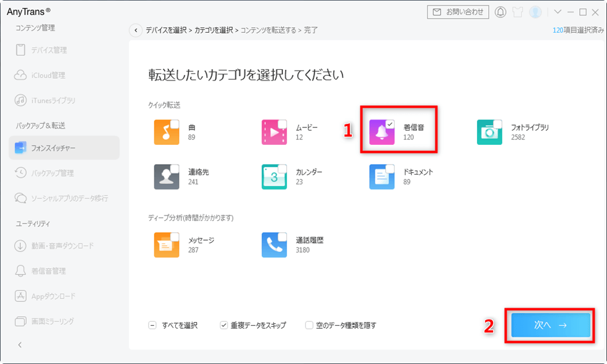Toggle the すべてを選択 checkbox
The width and height of the screenshot is (607, 364).
coord(152,326)
